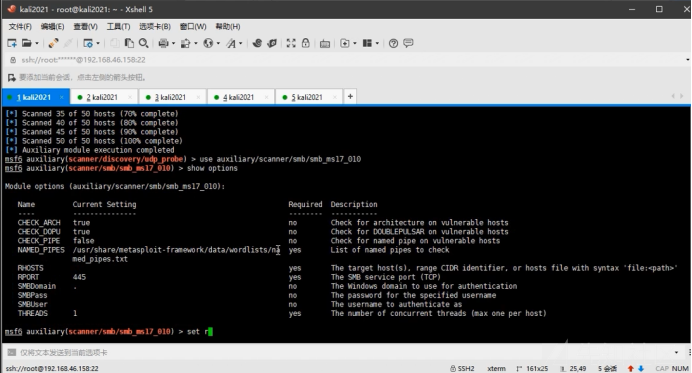The width and height of the screenshot is (692, 373).
Task: Expand the Properties dropdown arrow
Action: (98, 43)
